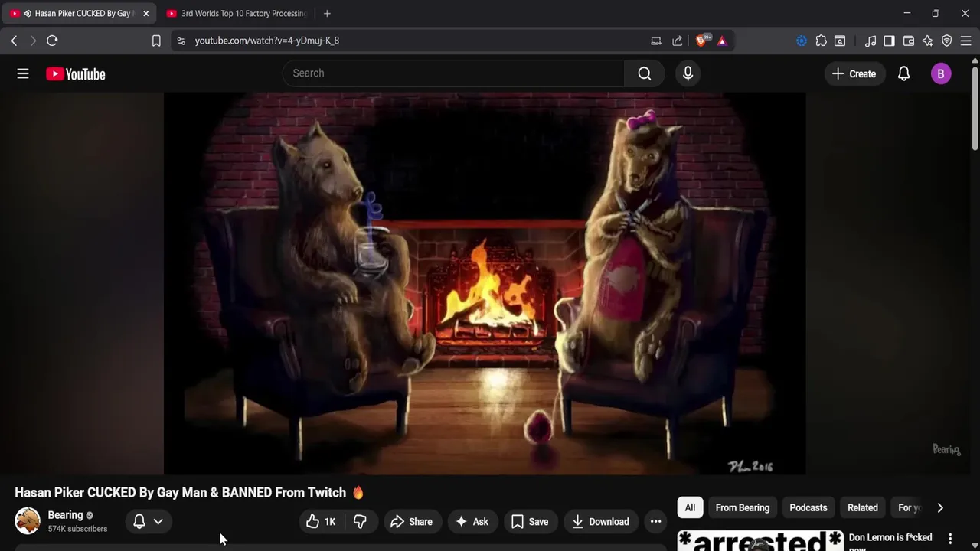Select the Related chip
The width and height of the screenshot is (980, 551).
point(863,507)
